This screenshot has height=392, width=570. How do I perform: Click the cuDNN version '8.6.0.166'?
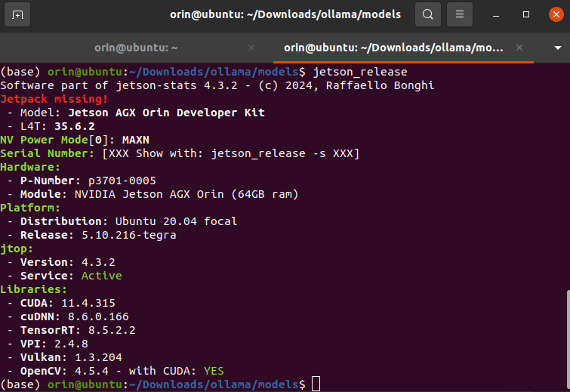coord(98,316)
